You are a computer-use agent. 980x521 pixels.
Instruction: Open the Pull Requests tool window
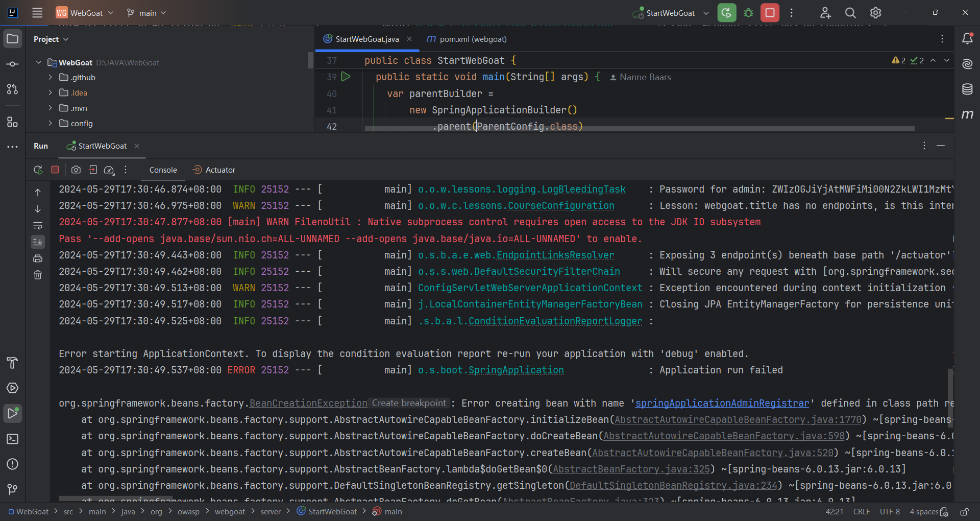coord(13,89)
